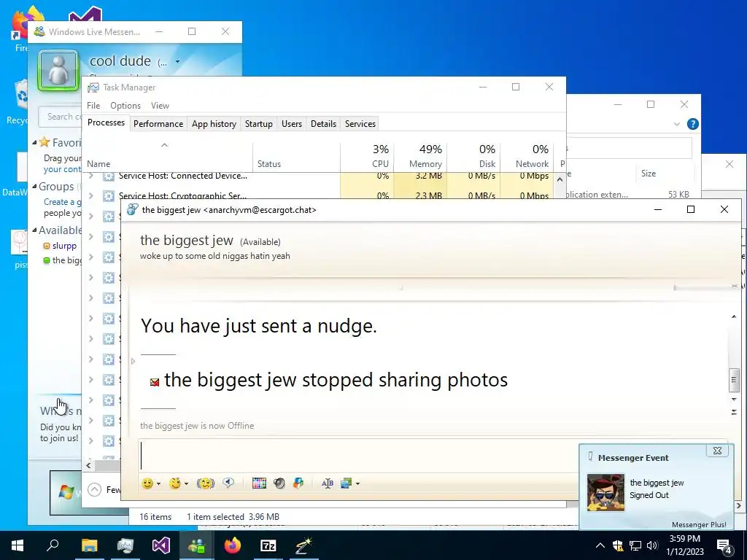The width and height of the screenshot is (747, 560).
Task: Open the background picker dropdown arrow
Action: tap(357, 484)
